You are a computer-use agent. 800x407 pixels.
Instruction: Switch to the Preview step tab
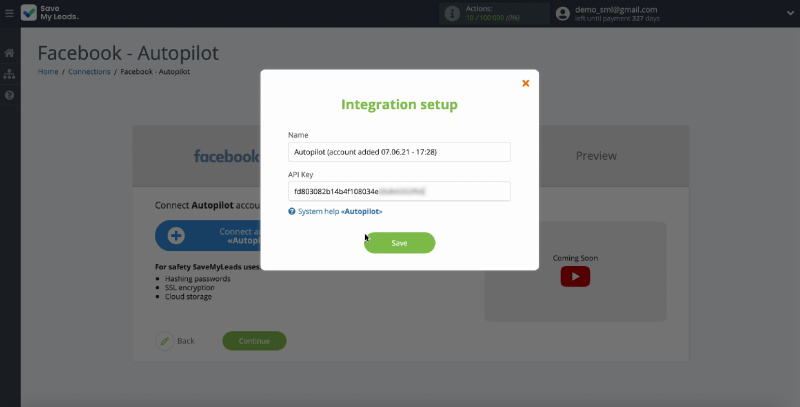(596, 156)
